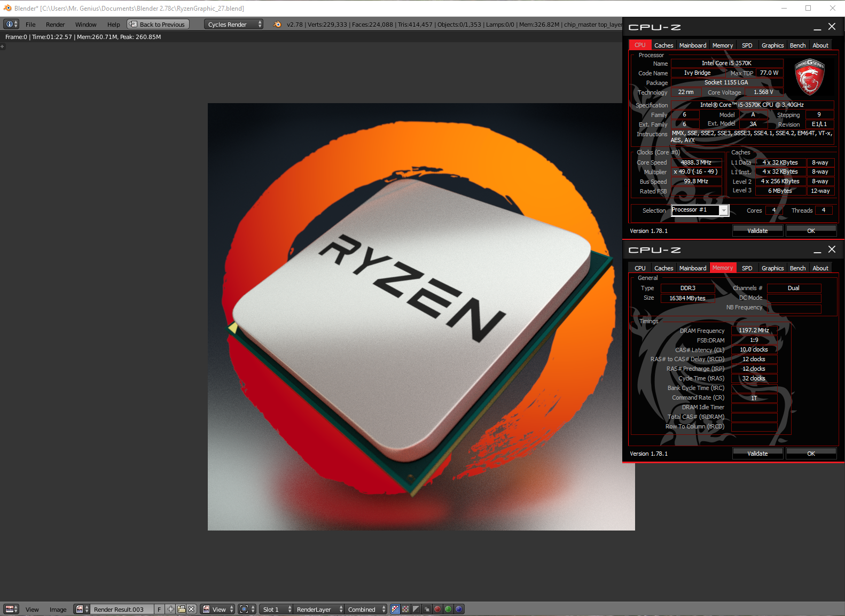Open the Combined pass dropdown
The width and height of the screenshot is (845, 616).
tap(366, 609)
